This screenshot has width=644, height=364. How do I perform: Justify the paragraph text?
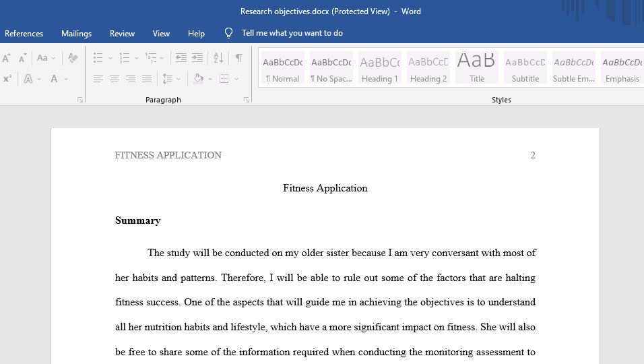click(147, 78)
